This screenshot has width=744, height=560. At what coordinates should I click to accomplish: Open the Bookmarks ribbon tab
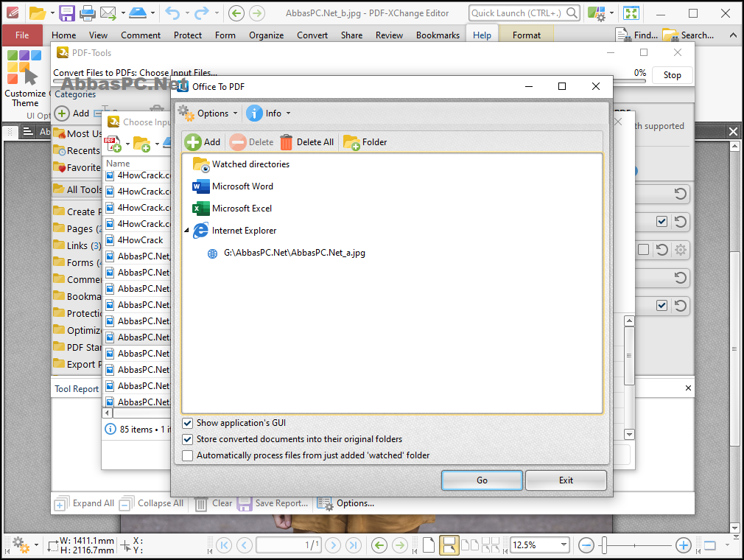tap(438, 35)
